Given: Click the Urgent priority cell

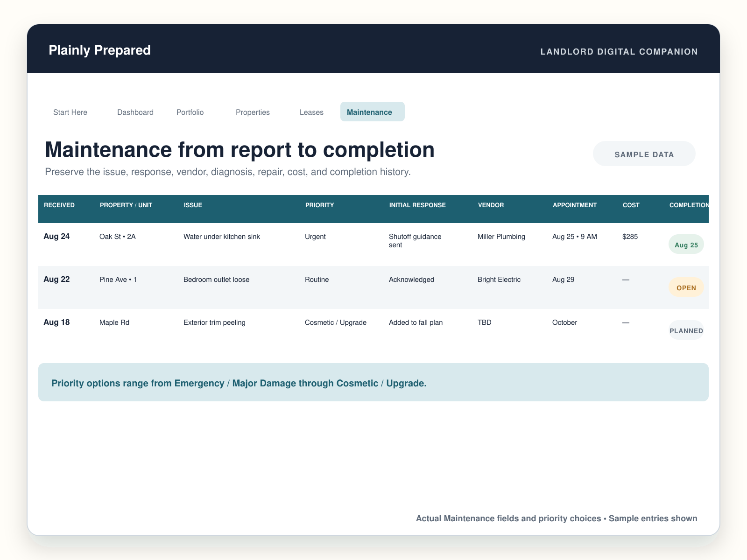Looking at the screenshot, I should (x=315, y=237).
